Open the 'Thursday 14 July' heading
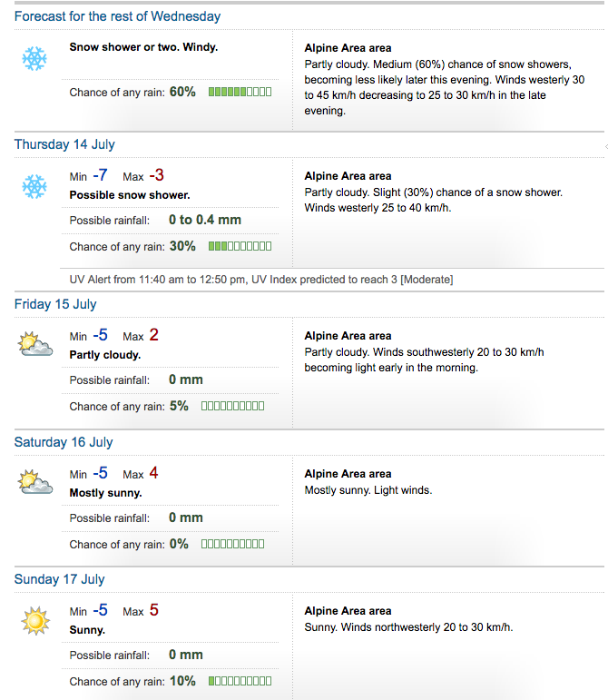 (64, 144)
